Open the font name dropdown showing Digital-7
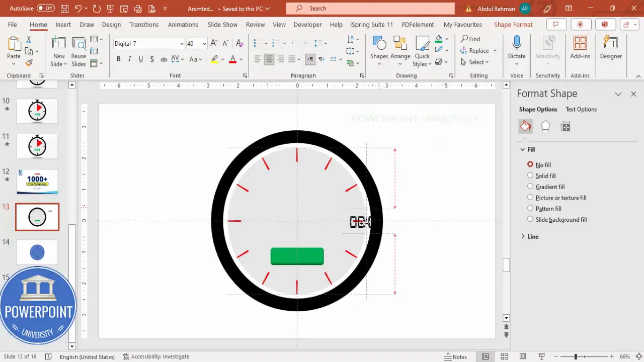Viewport: 644px width, 362px height. [181, 43]
